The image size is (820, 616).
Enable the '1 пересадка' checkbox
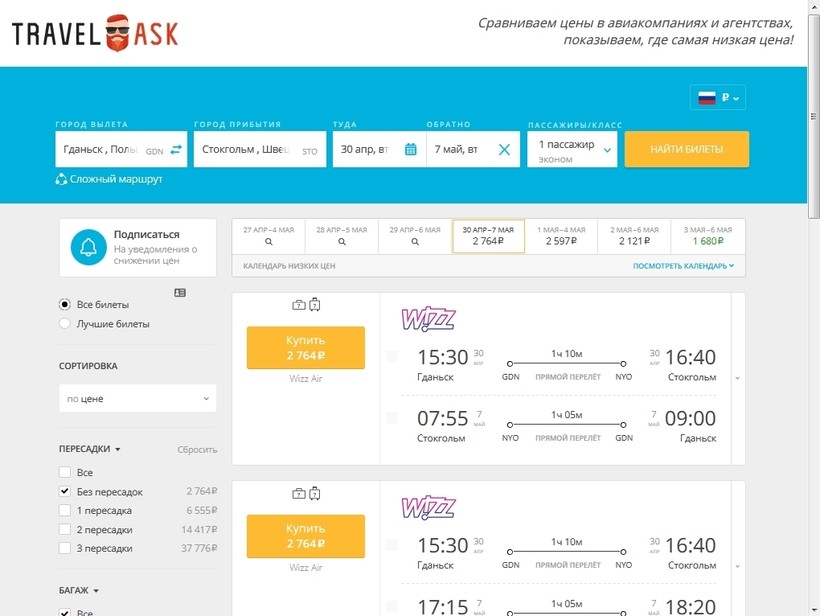(x=65, y=511)
